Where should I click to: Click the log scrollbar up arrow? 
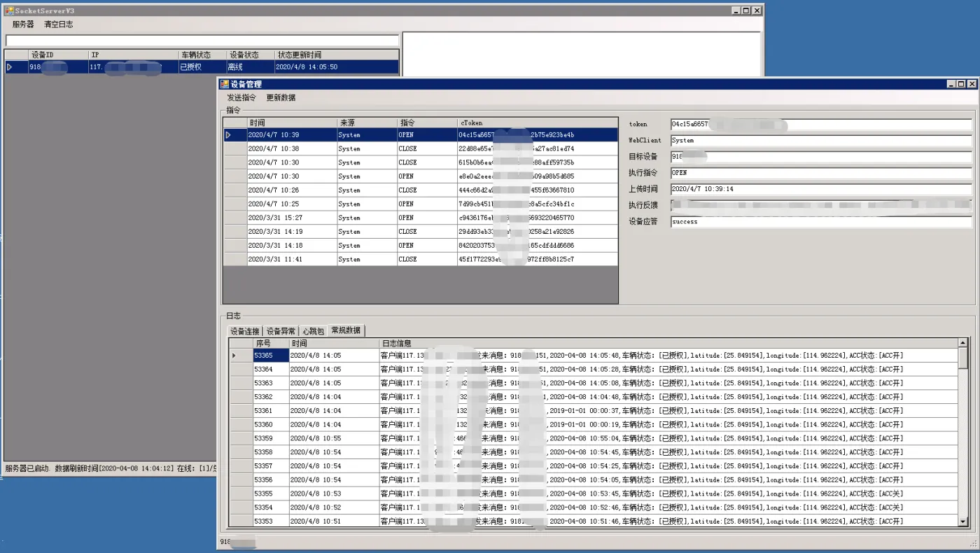point(963,343)
